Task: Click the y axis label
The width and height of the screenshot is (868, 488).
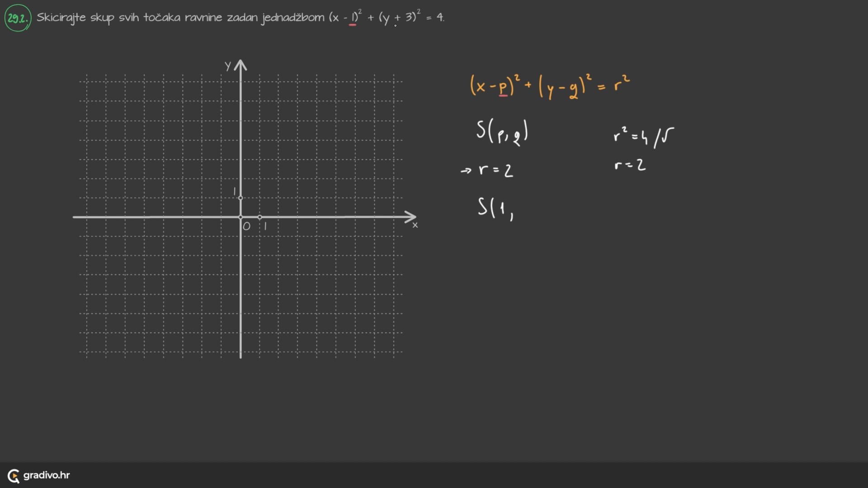Action: (x=228, y=66)
